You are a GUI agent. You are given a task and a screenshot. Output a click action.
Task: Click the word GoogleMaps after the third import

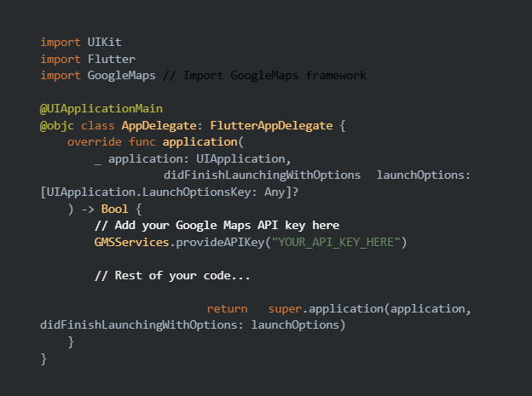pyautogui.click(x=121, y=75)
